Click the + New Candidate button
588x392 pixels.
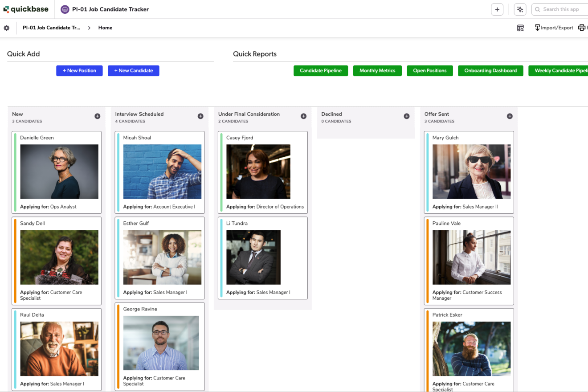pos(133,71)
